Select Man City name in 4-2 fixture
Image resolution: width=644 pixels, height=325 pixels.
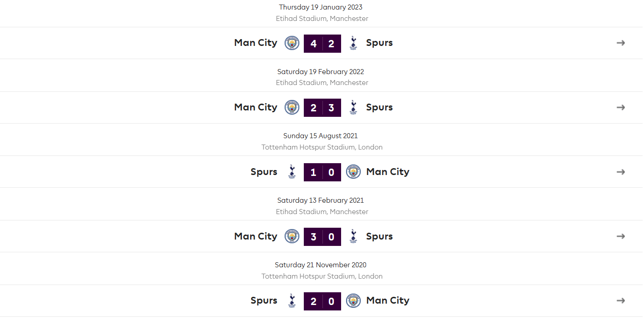[x=256, y=43]
